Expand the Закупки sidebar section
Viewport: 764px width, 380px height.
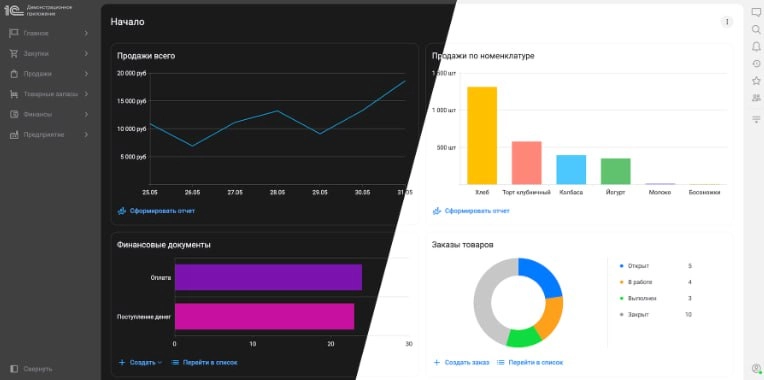coord(86,54)
